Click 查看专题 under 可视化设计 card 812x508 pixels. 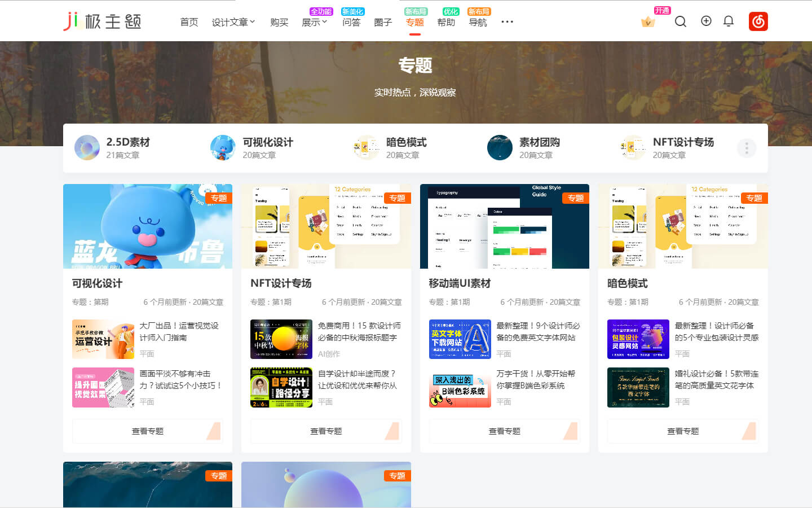[147, 431]
